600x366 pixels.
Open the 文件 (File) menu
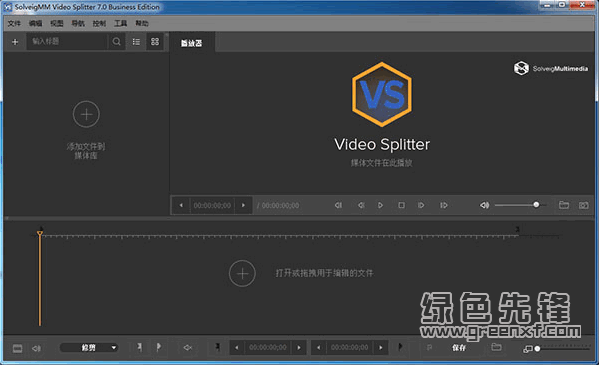point(14,23)
